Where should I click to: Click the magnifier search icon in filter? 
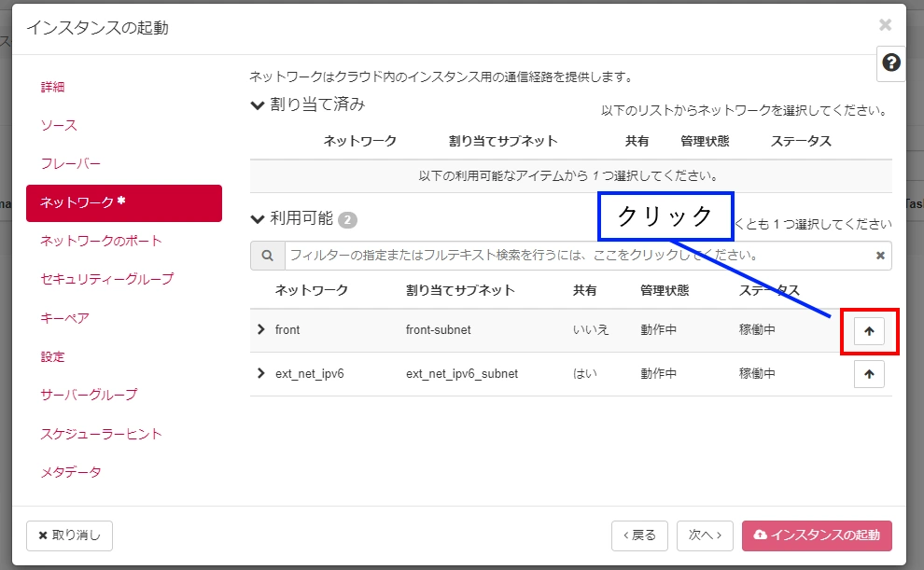[x=267, y=256]
